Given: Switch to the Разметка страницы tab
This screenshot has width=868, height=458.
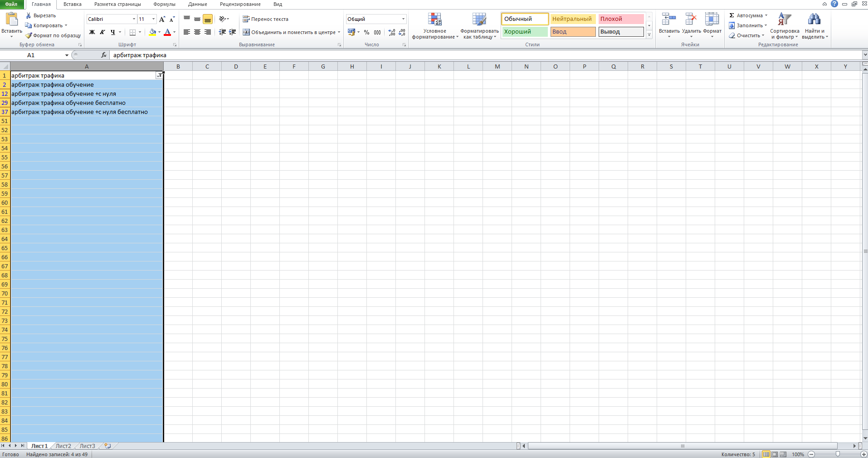Looking at the screenshot, I should click(117, 4).
